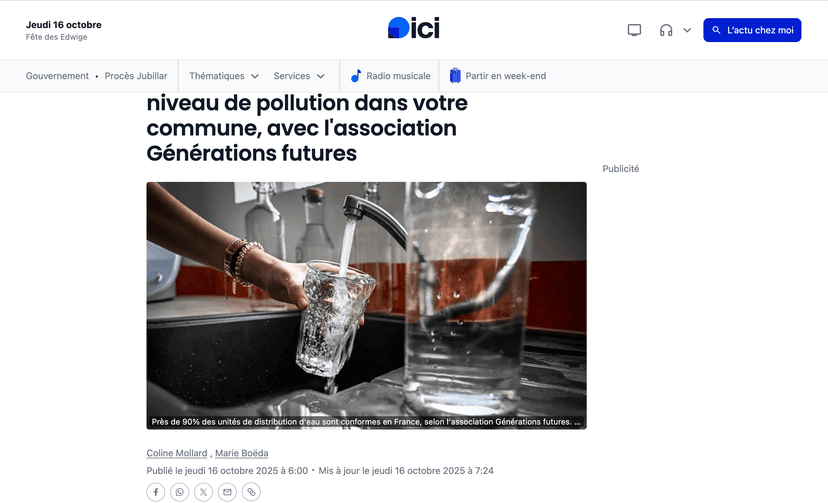Click the headphones listen icon
This screenshot has width=828, height=503.
coord(666,30)
